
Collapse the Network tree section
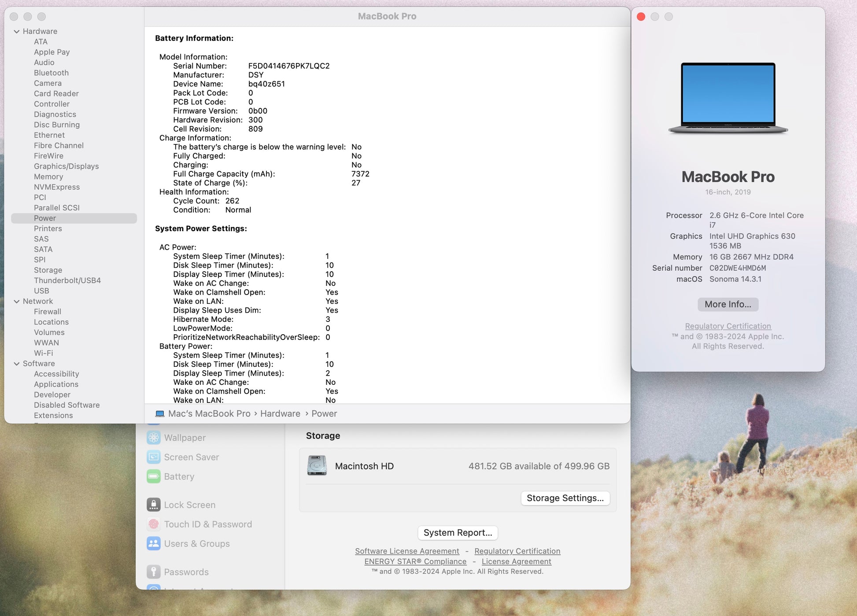coord(17,301)
